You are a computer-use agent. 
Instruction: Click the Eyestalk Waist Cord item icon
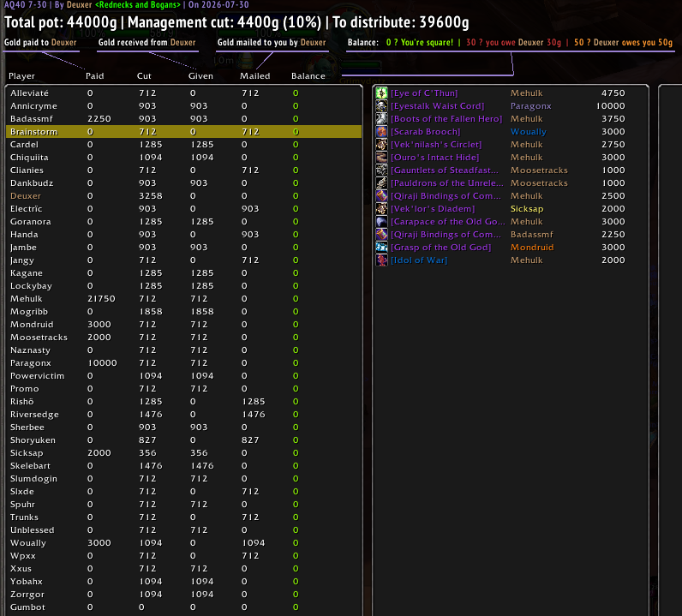(381, 105)
